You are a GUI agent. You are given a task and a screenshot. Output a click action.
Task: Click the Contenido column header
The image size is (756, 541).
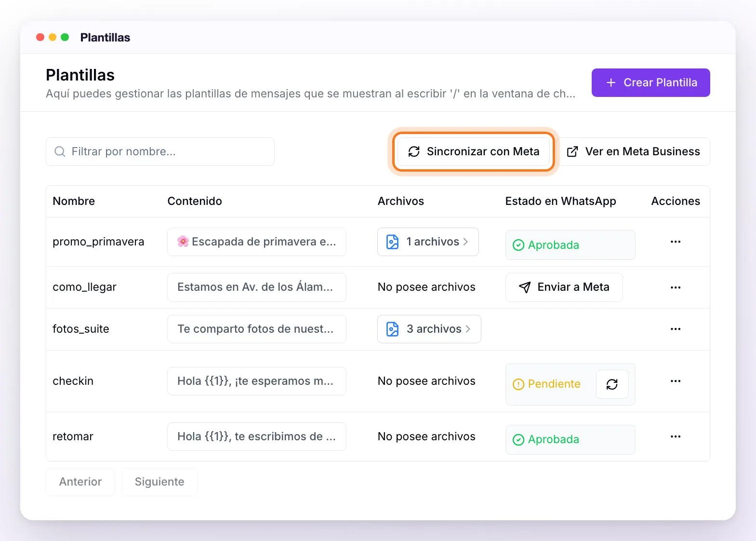pyautogui.click(x=195, y=201)
